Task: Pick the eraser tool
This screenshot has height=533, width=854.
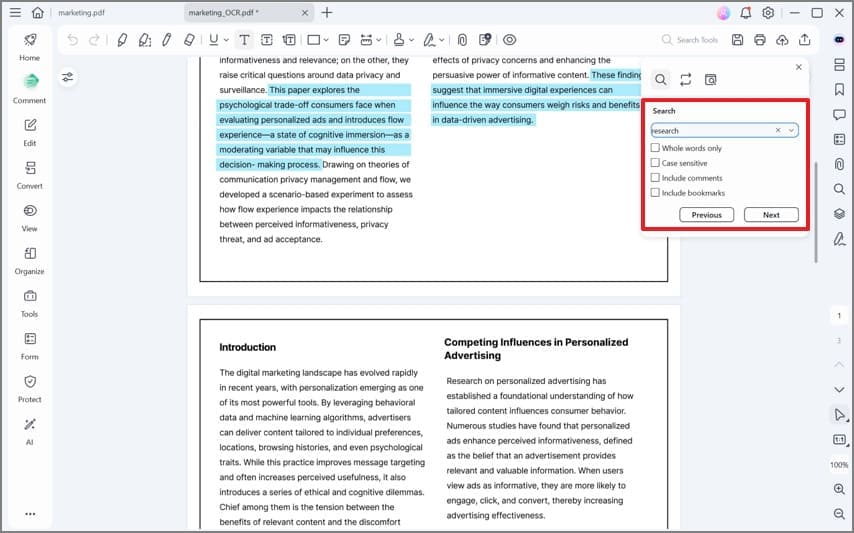Action: click(189, 40)
